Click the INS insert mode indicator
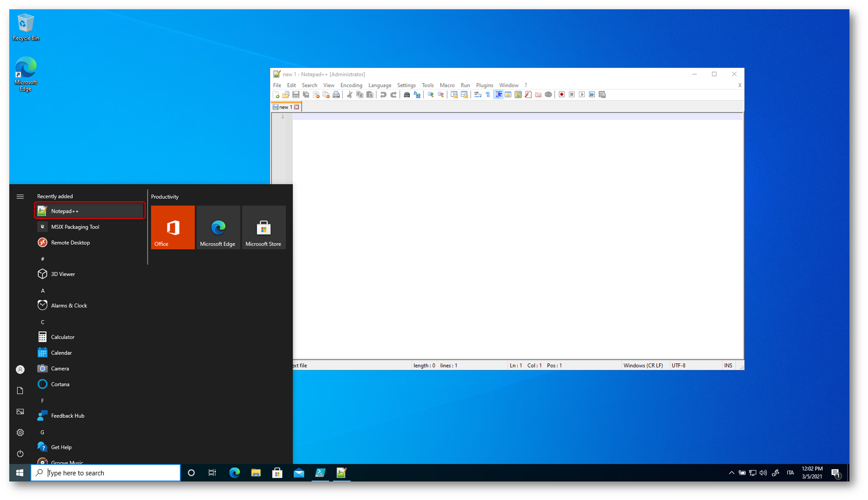Image resolution: width=868 pixels, height=500 pixels. coord(728,365)
